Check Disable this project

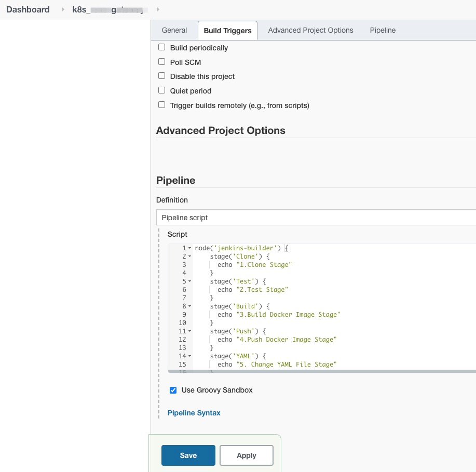(162, 76)
